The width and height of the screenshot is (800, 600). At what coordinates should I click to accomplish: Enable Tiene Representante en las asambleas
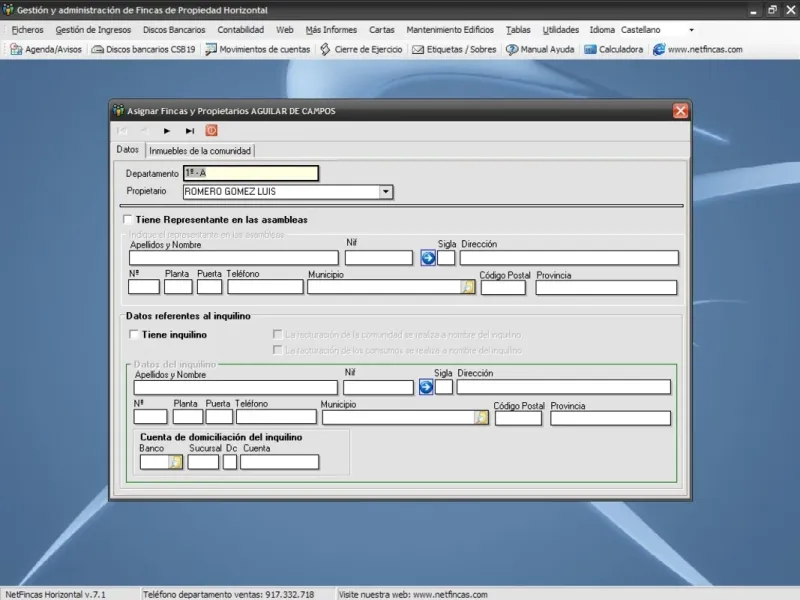127,219
